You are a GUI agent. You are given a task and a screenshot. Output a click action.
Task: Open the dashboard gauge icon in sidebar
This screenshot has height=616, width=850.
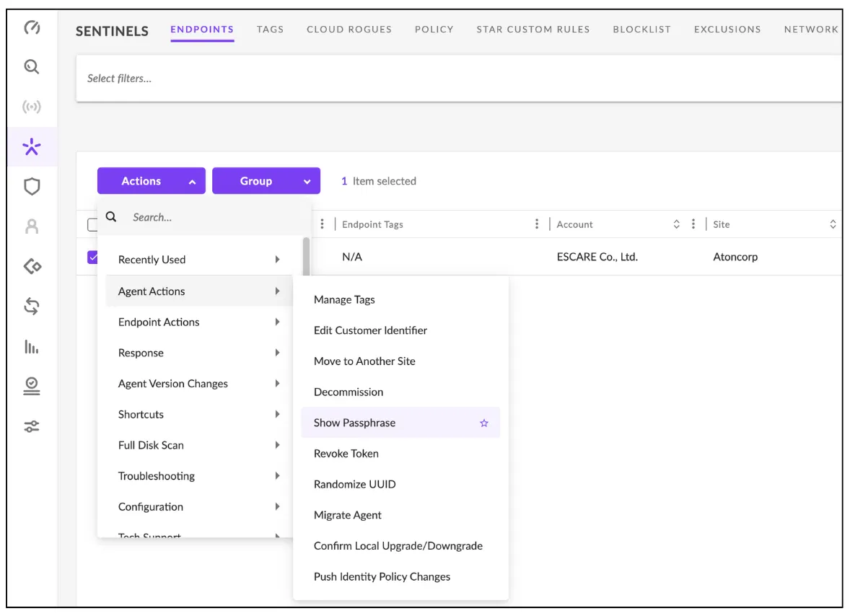click(32, 28)
